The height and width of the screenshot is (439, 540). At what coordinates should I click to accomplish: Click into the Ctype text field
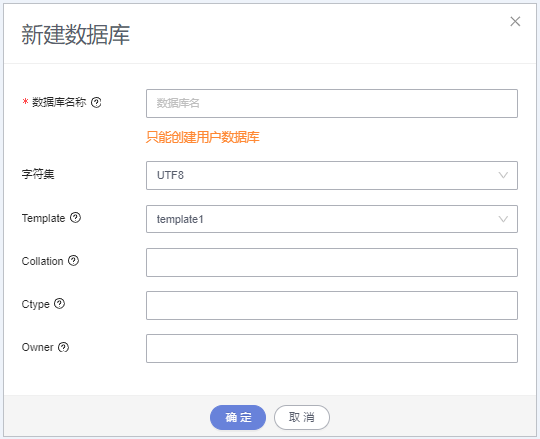click(332, 305)
